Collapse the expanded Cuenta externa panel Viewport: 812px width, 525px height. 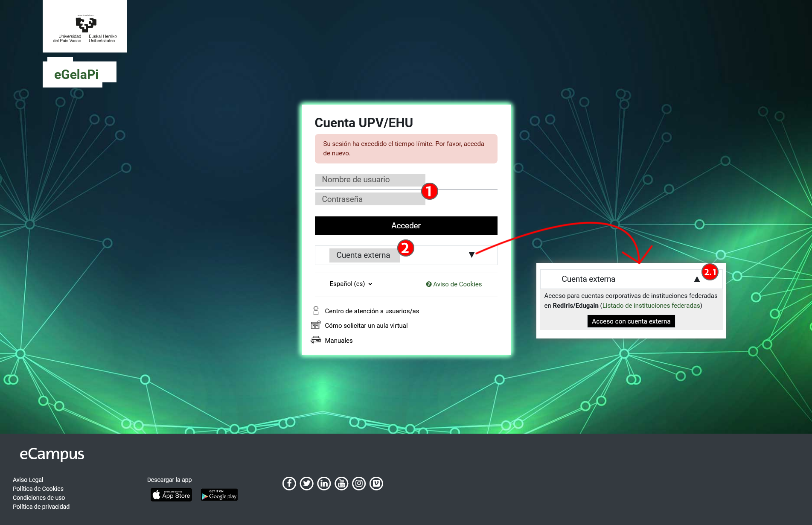click(x=697, y=279)
